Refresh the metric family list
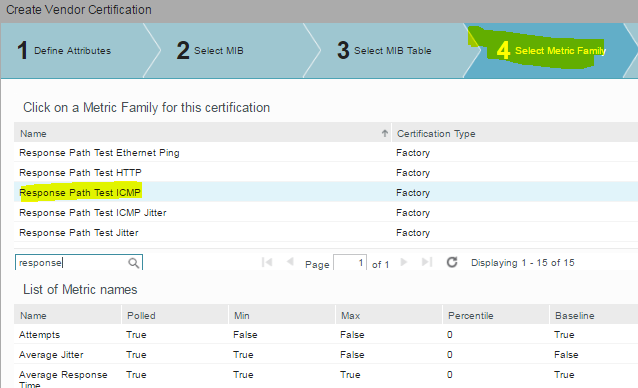Viewport: 638px width, 388px height. point(452,262)
